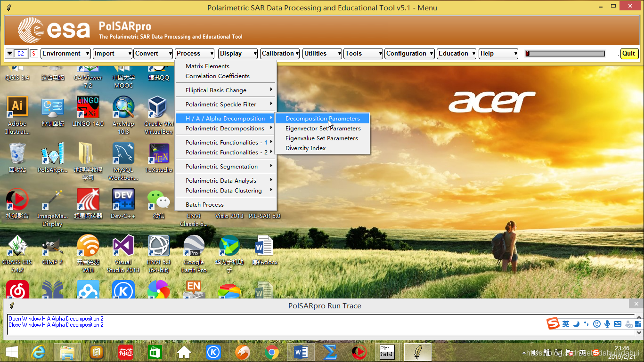Image resolution: width=644 pixels, height=362 pixels.
Task: Click the C2 data format field
Action: 21,54
